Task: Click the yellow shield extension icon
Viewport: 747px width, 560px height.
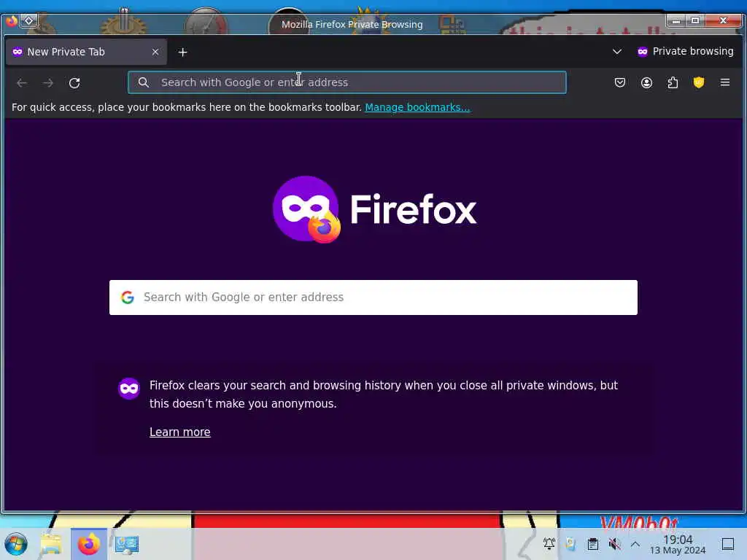Action: pos(699,83)
